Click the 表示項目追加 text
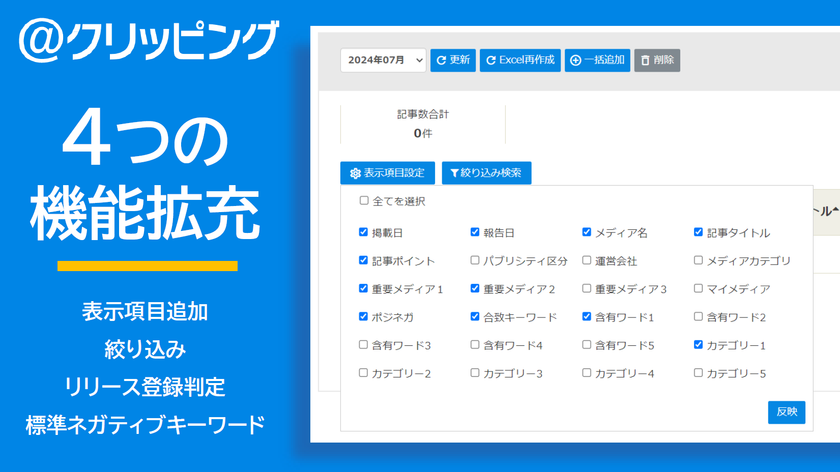 point(145,312)
